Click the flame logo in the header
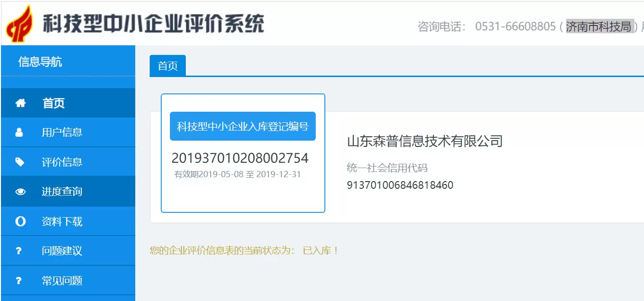Image resolution: width=644 pixels, height=301 pixels. 20,24
